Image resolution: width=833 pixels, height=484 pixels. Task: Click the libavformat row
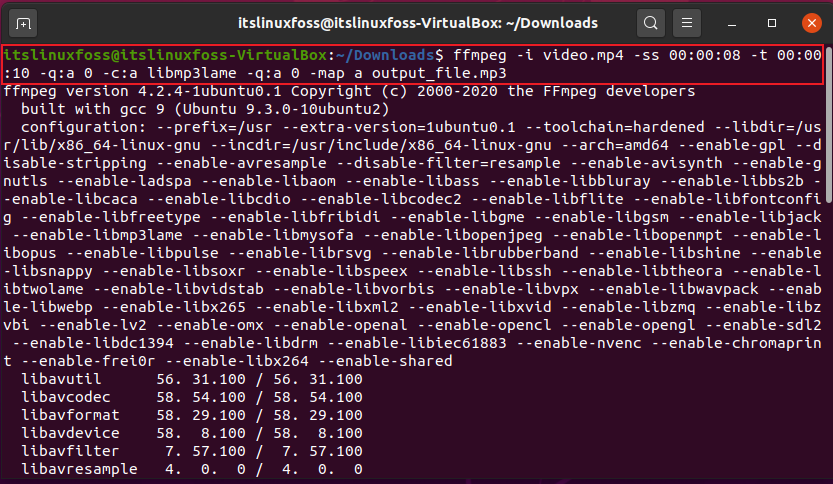point(192,415)
